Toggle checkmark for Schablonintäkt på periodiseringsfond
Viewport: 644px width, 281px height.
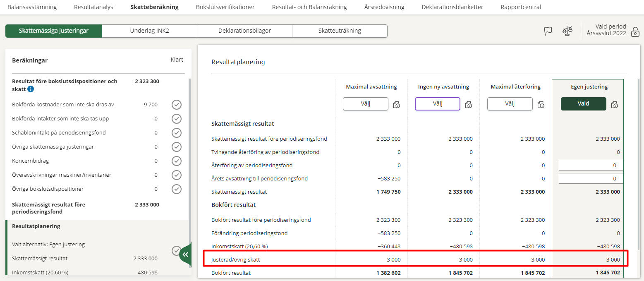point(177,133)
